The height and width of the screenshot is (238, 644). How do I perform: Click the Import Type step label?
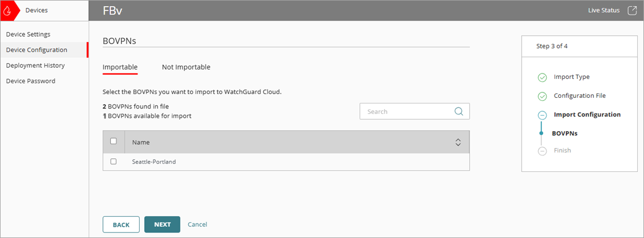coord(572,77)
